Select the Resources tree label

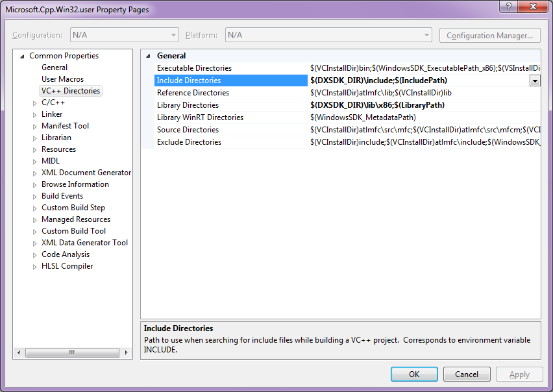pos(58,149)
